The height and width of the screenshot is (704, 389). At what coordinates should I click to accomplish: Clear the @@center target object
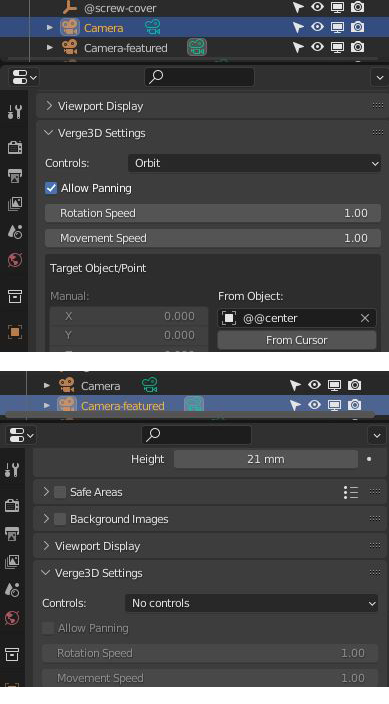pyautogui.click(x=365, y=318)
